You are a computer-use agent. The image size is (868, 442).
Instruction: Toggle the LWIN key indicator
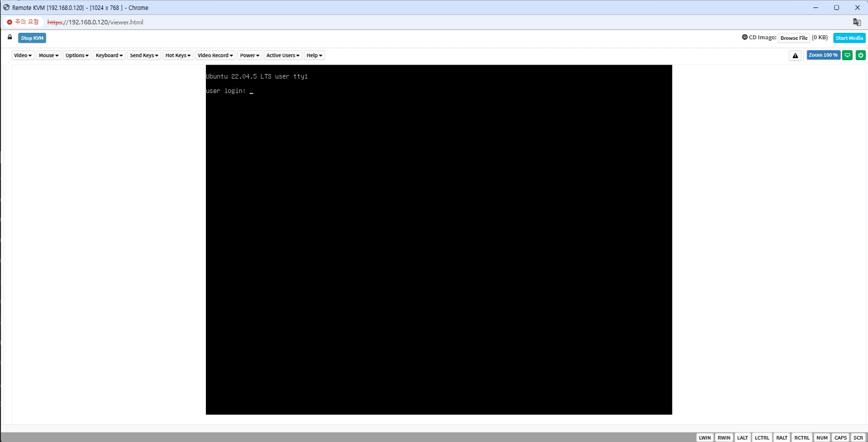point(705,438)
